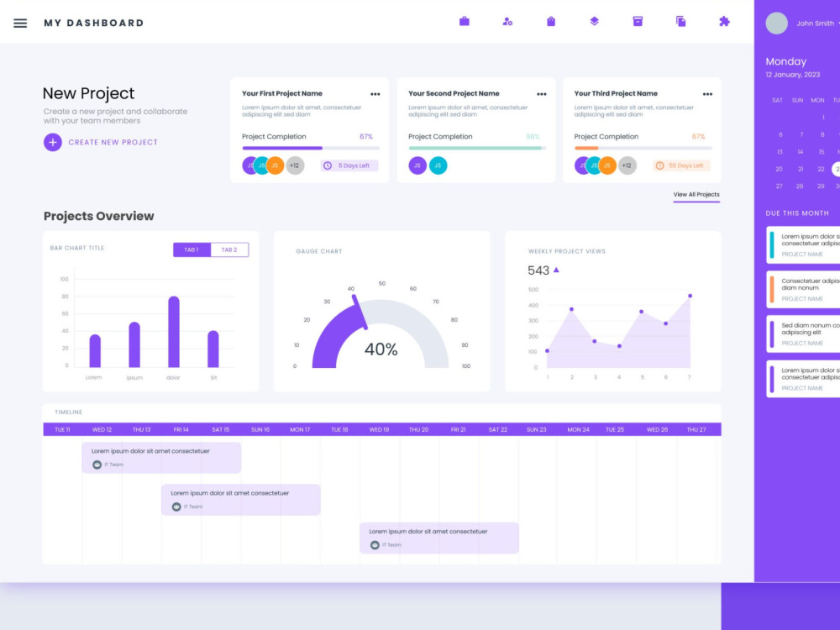Image resolution: width=840 pixels, height=630 pixels.
Task: Click the upward trend triangle beside 543
Action: (556, 270)
